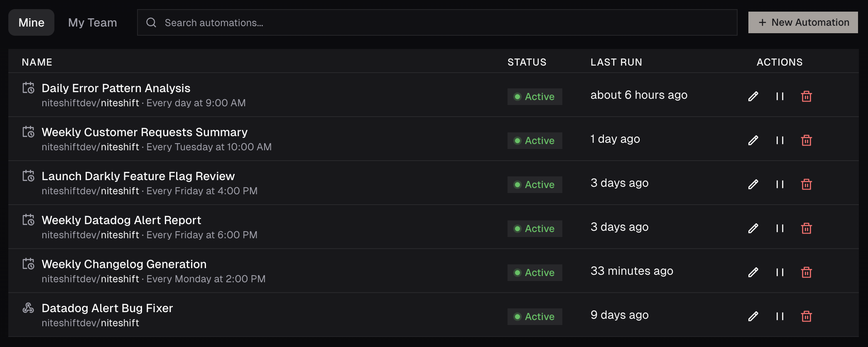Click pencil icon for Weekly Customer Requests Summary
The height and width of the screenshot is (347, 868).
coord(753,141)
